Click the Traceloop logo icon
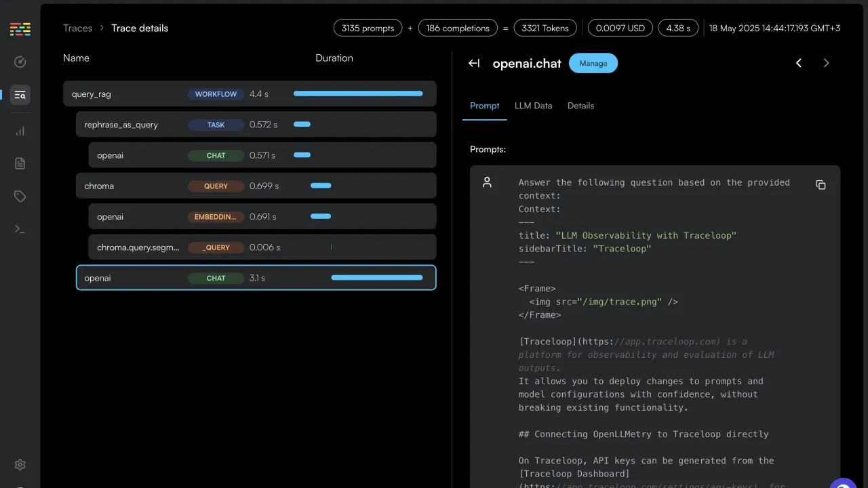Image resolution: width=868 pixels, height=488 pixels. 20,29
